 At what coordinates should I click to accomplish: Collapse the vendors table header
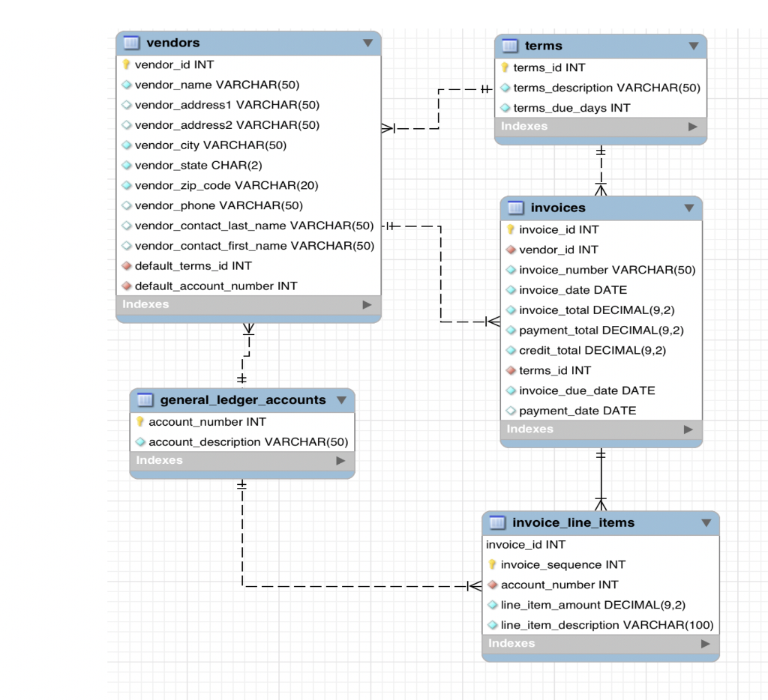pos(367,43)
